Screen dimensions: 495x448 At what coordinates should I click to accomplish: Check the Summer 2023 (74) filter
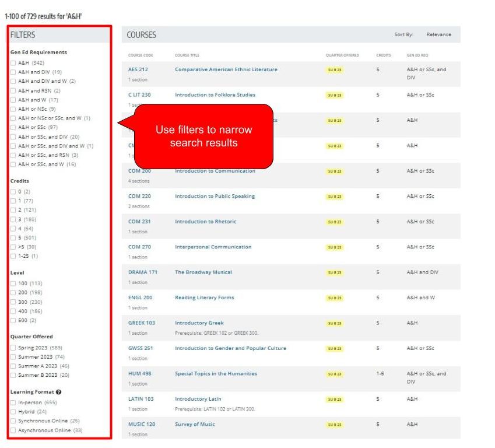(x=13, y=357)
